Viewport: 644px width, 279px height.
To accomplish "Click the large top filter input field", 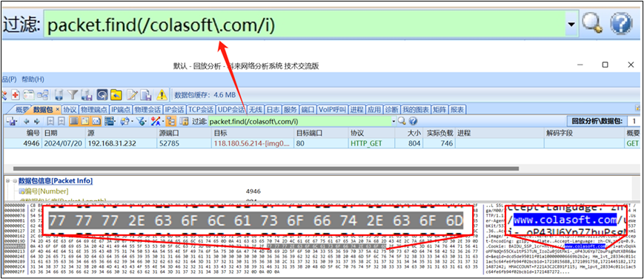I will (305, 24).
